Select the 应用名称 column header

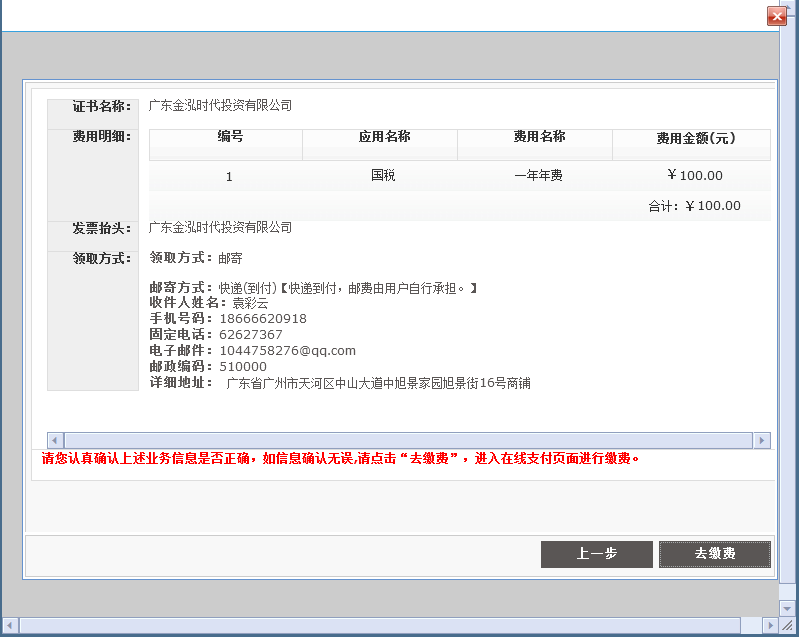pyautogui.click(x=380, y=145)
